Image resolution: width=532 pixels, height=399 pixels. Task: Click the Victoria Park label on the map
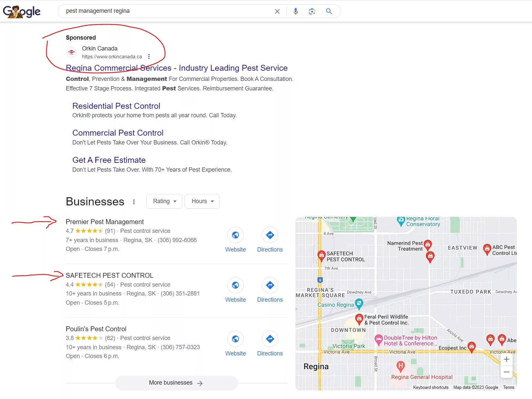(349, 346)
